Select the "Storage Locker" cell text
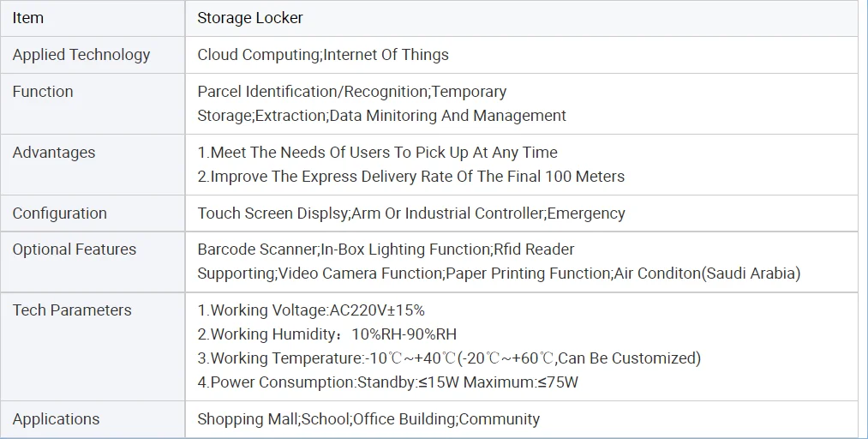This screenshot has width=868, height=439. 250,18
